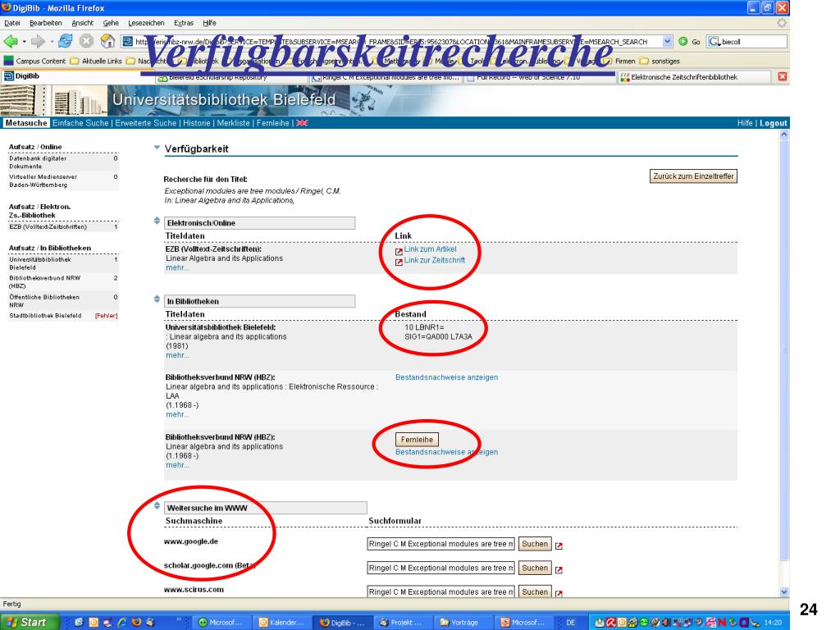Image resolution: width=840 pixels, height=630 pixels.
Task: Open the Merkliste page link
Action: click(233, 123)
